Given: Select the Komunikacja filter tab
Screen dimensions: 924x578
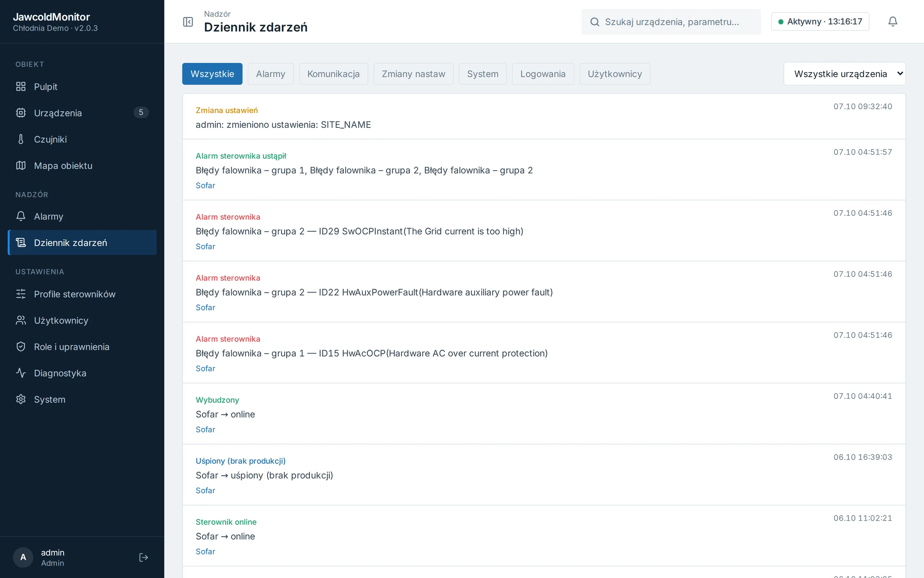Looking at the screenshot, I should pyautogui.click(x=333, y=74).
